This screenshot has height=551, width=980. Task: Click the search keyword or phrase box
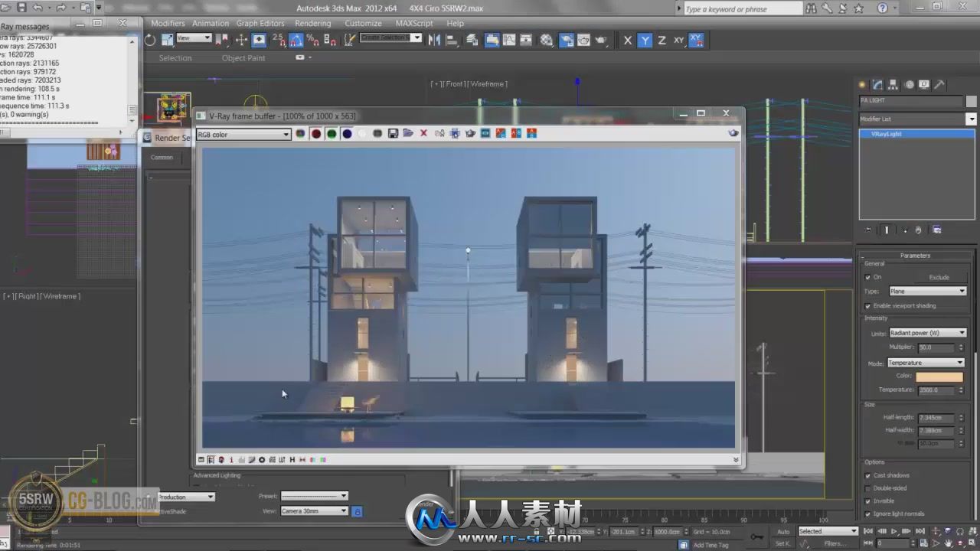pos(743,9)
